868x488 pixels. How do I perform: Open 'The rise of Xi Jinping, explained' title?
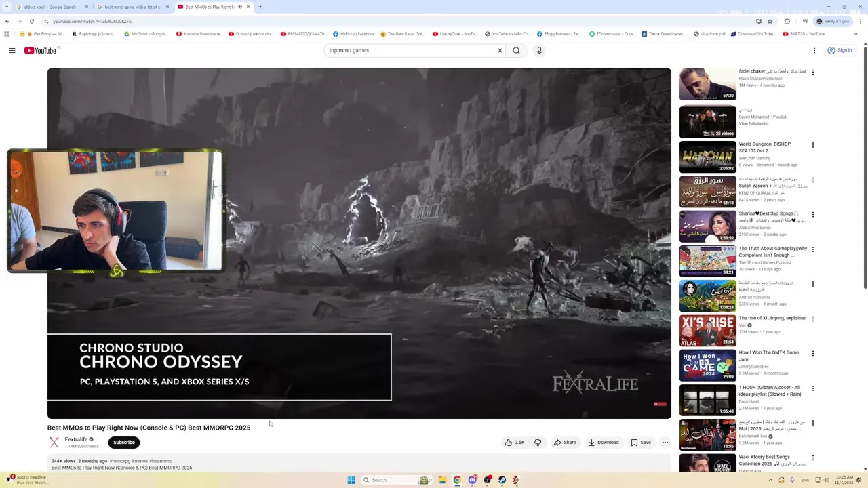[x=772, y=318]
